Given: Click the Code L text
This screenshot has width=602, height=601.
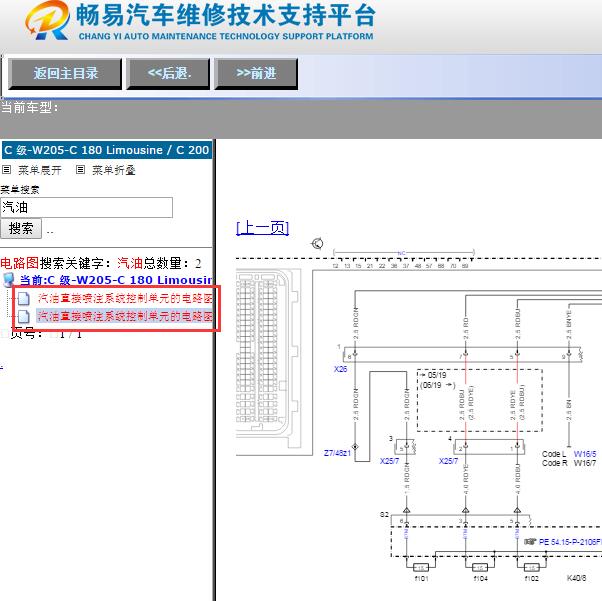Looking at the screenshot, I should (x=554, y=454).
